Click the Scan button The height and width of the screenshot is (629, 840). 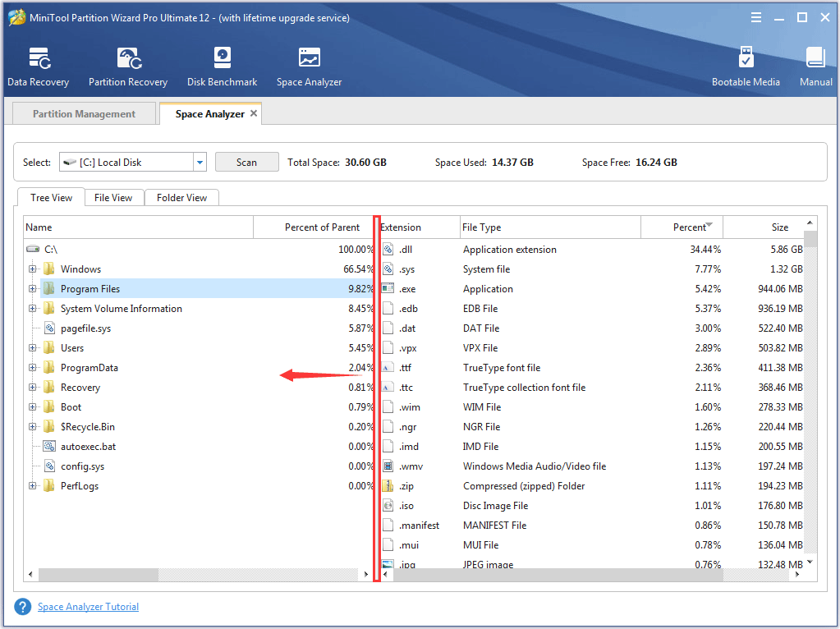[246, 162]
